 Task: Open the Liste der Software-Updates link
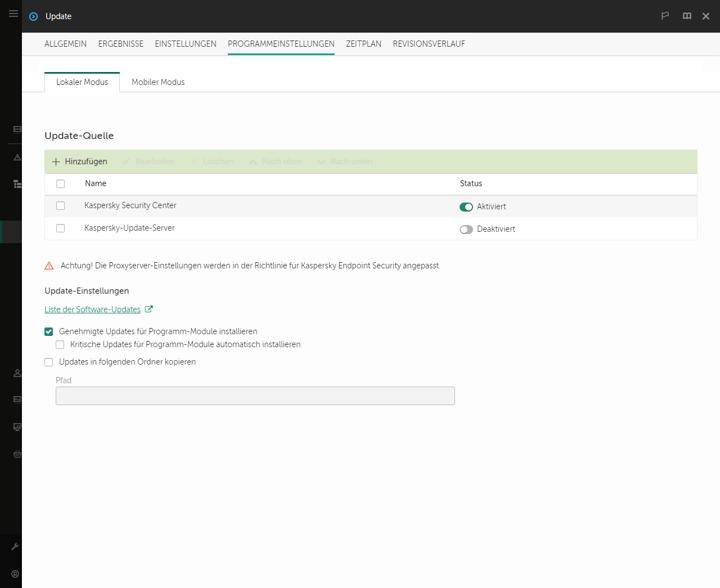(x=92, y=309)
